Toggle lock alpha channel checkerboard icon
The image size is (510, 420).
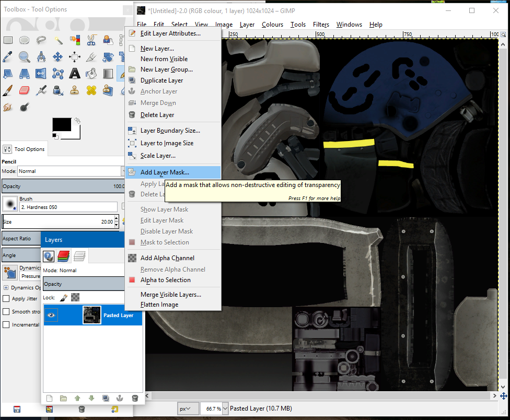pyautogui.click(x=75, y=297)
